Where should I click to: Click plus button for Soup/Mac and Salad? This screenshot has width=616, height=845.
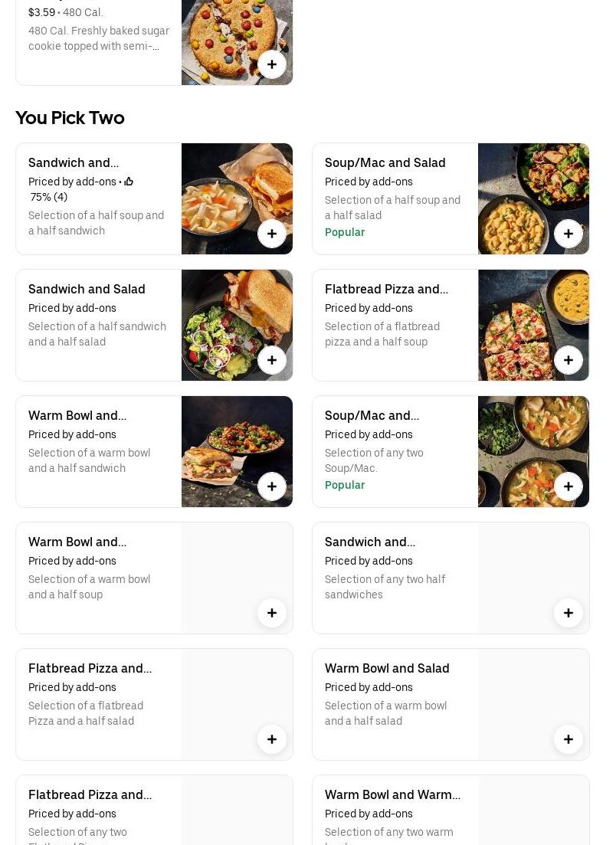(x=568, y=234)
